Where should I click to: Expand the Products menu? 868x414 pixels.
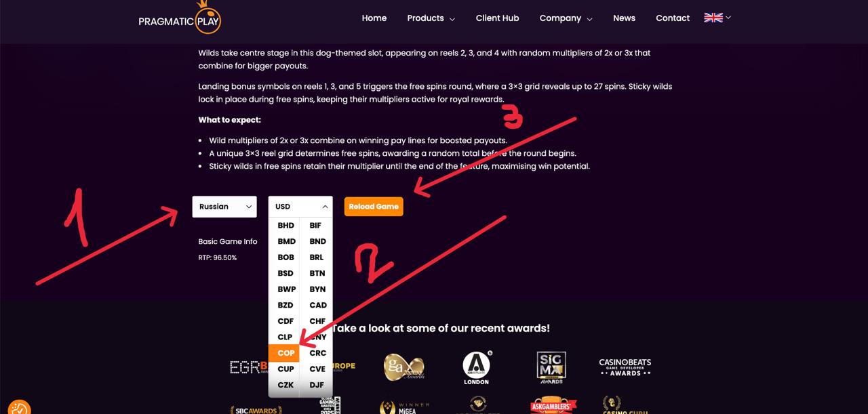431,18
